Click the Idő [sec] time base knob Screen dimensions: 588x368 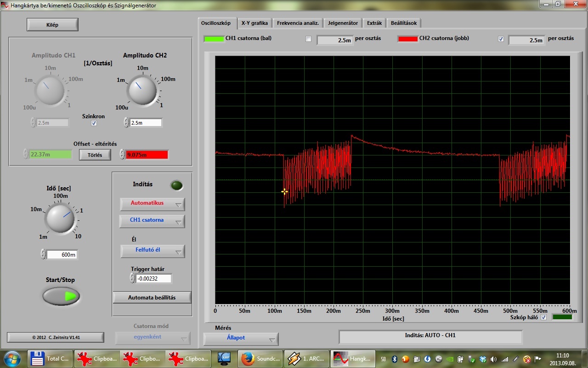pos(60,219)
